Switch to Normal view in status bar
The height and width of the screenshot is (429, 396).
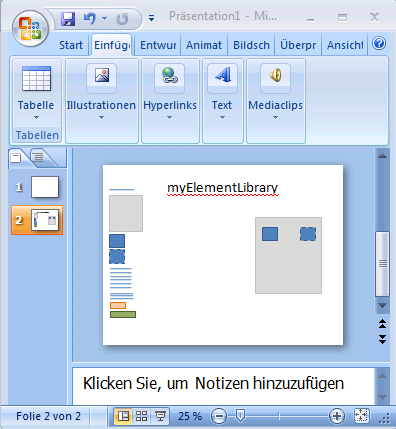click(123, 416)
